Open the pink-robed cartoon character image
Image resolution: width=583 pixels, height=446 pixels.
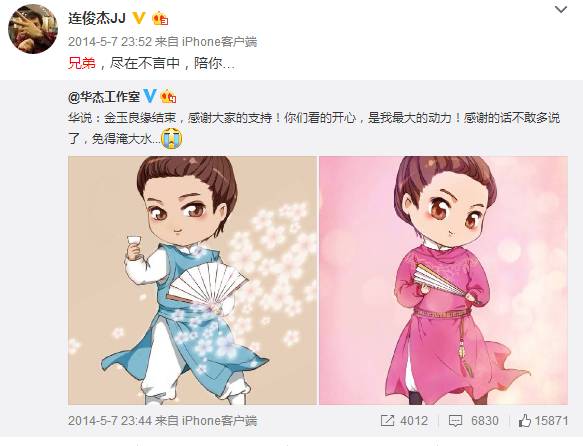coord(444,280)
